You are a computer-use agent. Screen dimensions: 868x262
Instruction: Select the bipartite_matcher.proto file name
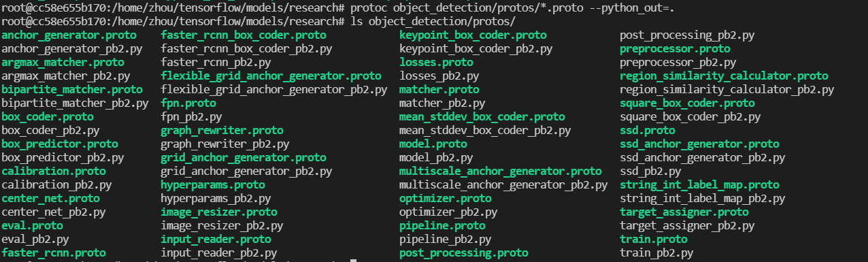[x=72, y=89]
